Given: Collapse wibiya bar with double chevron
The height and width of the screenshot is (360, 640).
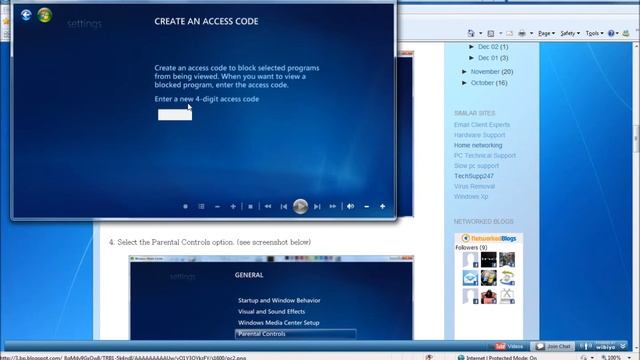Looking at the screenshot, I should click(622, 346).
